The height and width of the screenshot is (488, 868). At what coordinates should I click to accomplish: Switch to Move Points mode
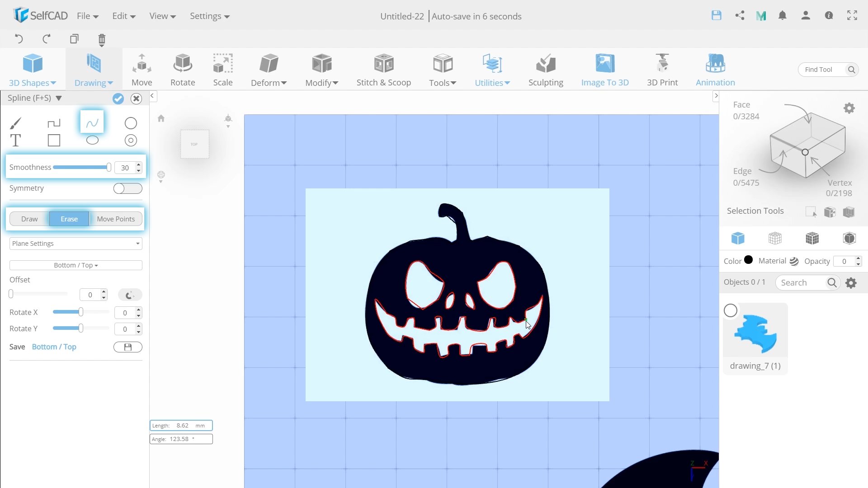click(116, 219)
